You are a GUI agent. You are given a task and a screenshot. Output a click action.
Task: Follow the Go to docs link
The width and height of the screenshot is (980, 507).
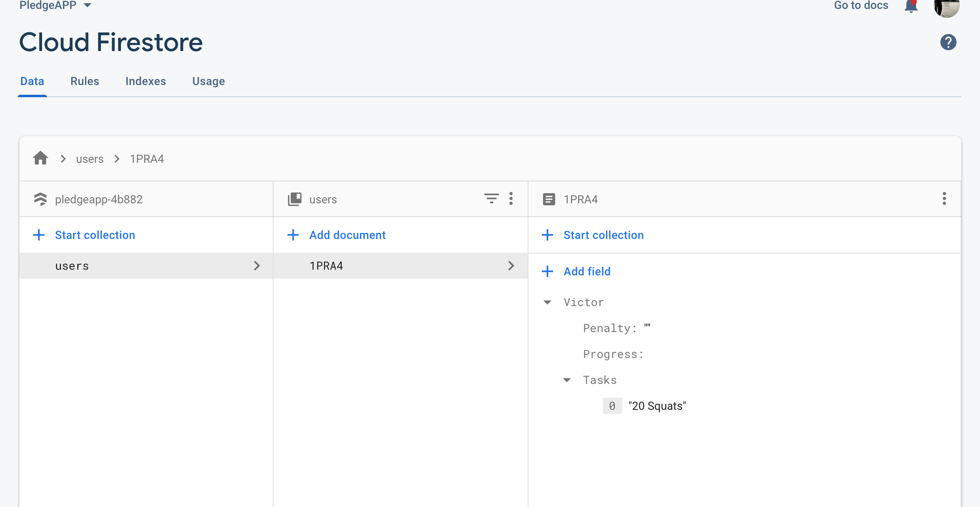point(861,5)
